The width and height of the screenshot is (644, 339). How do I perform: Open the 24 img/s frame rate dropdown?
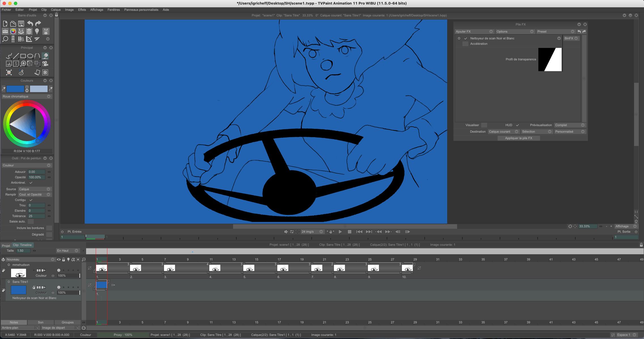(x=312, y=232)
